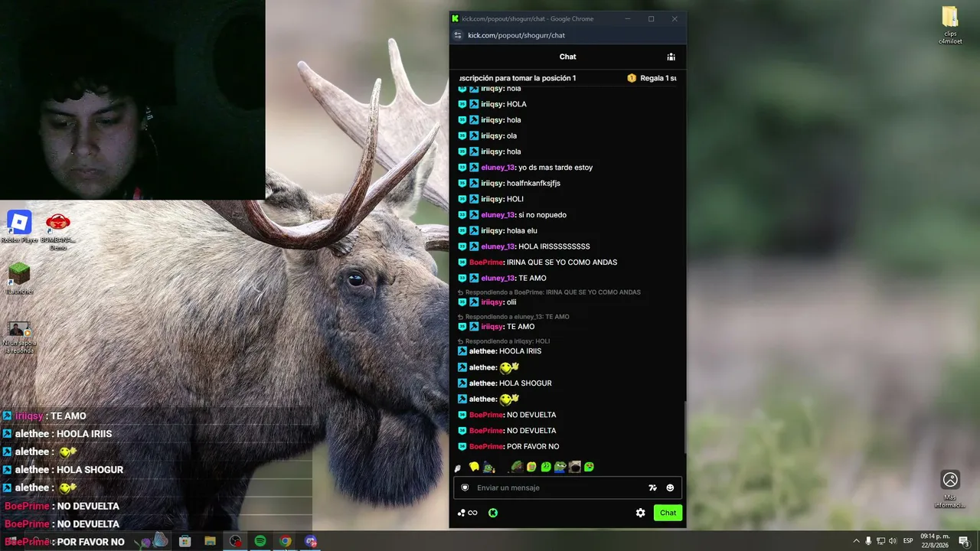This screenshot has height=551, width=980.
Task: Open the TLauncher Minecraft desktop icon
Action: pyautogui.click(x=19, y=279)
